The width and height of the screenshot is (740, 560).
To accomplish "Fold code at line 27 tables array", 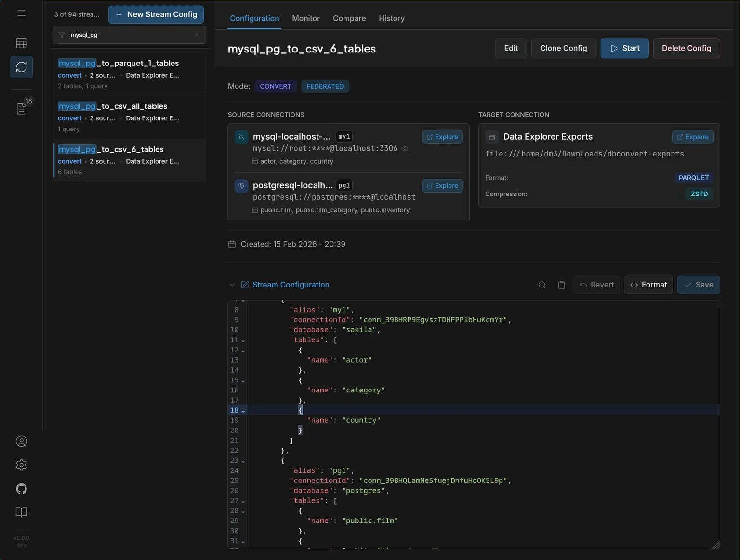I will pyautogui.click(x=243, y=501).
